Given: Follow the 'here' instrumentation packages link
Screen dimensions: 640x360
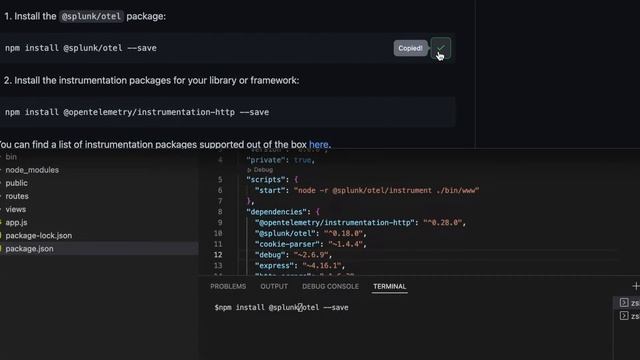Looking at the screenshot, I should (x=318, y=144).
